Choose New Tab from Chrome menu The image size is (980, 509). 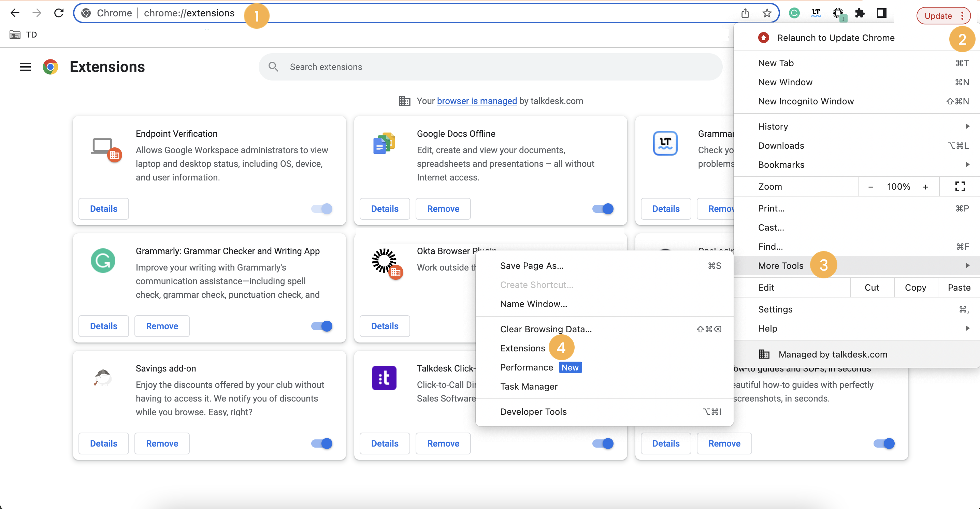pos(857,63)
